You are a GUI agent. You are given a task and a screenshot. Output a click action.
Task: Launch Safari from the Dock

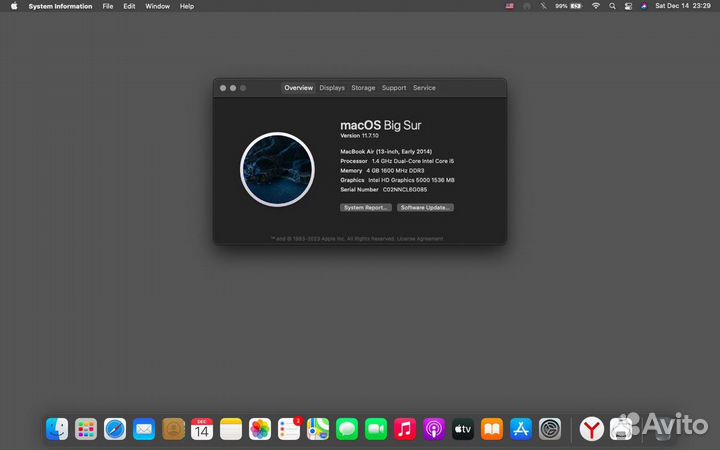point(115,429)
